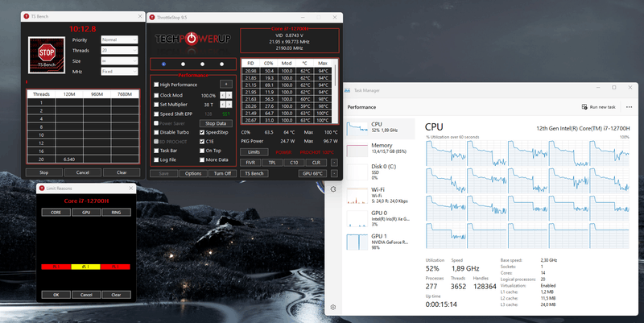Uncheck the SpeedStep checkbox
Viewport: 644px width, 323px height.
tap(202, 132)
